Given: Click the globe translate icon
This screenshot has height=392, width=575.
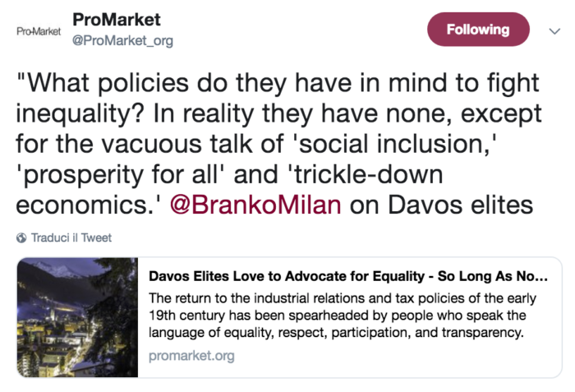Looking at the screenshot, I should tap(21, 238).
